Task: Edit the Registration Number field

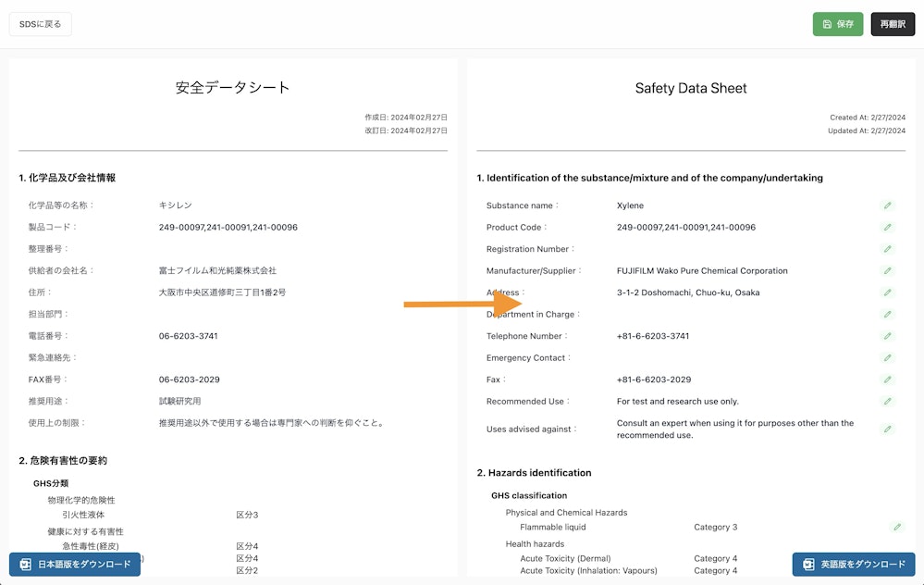Action: click(888, 249)
